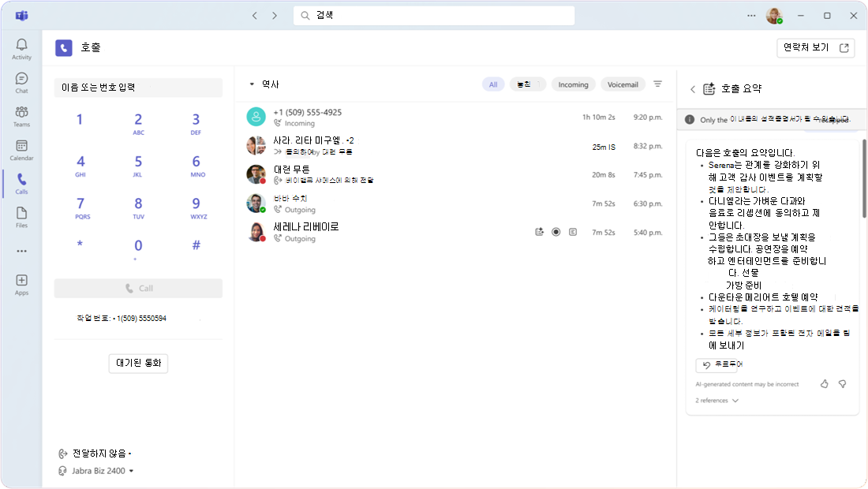This screenshot has height=489, width=868.
Task: Click the summary panel vertical scrollbar
Action: tap(863, 178)
